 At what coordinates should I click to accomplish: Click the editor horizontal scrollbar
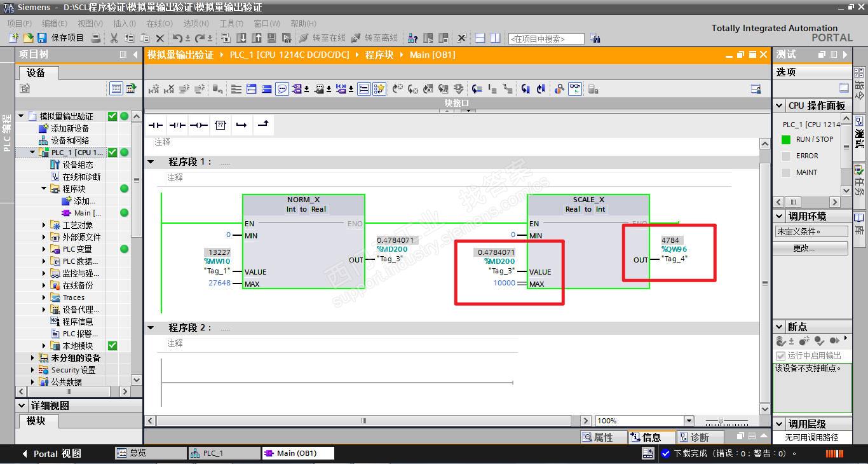click(364, 421)
